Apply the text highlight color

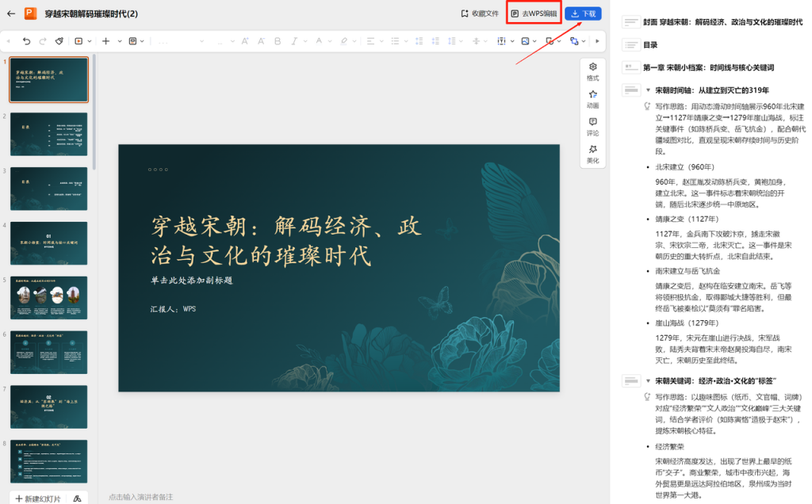343,41
